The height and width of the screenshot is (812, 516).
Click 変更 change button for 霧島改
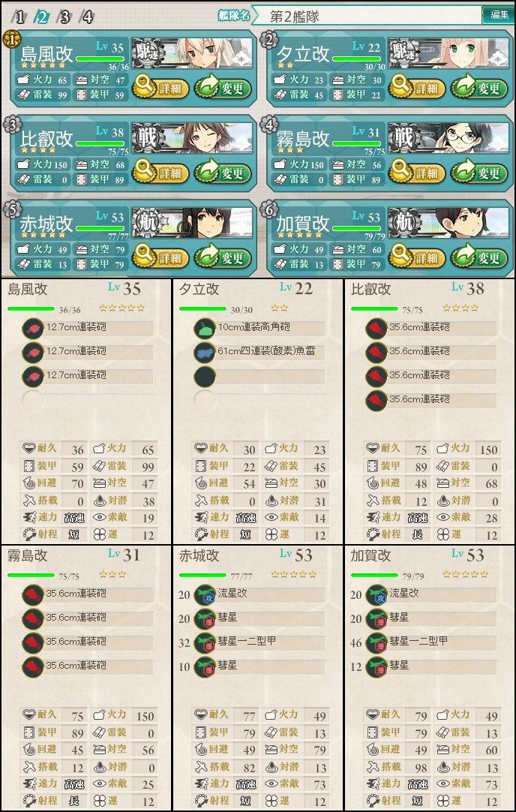[479, 173]
